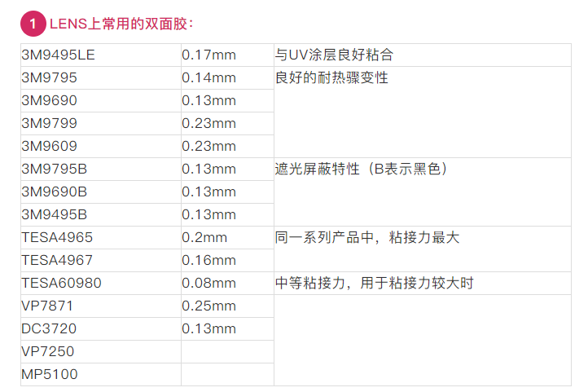This screenshot has height=392, width=588.
Task: Click the 0.2mm thickness cell
Action: pyautogui.click(x=227, y=237)
